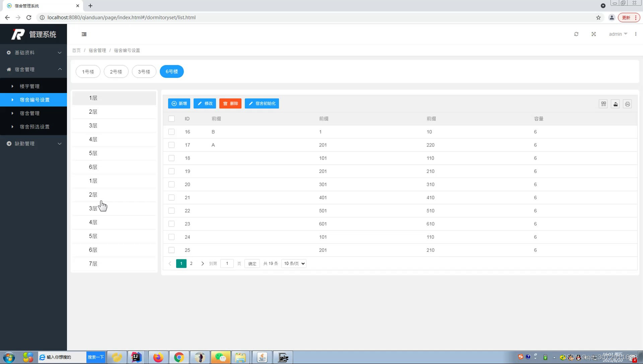Image resolution: width=643 pixels, height=364 pixels.
Task: Open the file explorer folder in taskbar
Action: pyautogui.click(x=240, y=357)
